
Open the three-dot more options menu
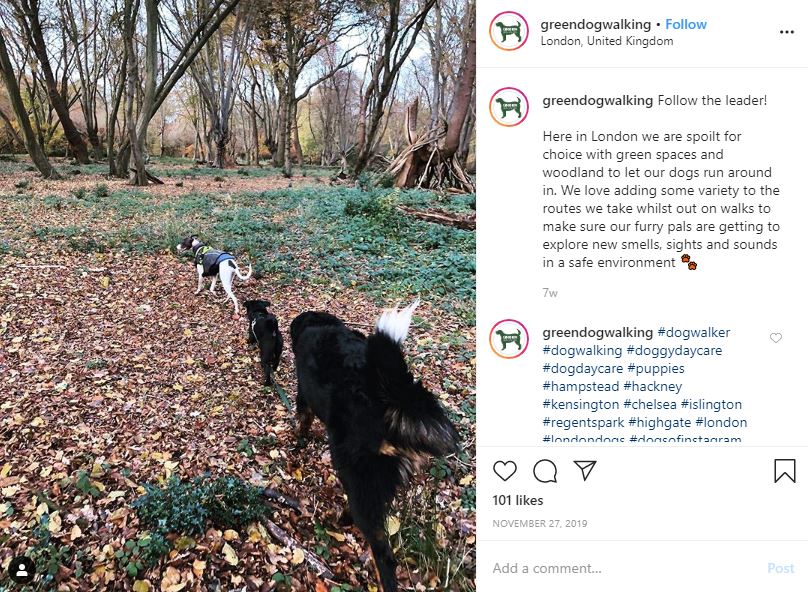[x=786, y=32]
